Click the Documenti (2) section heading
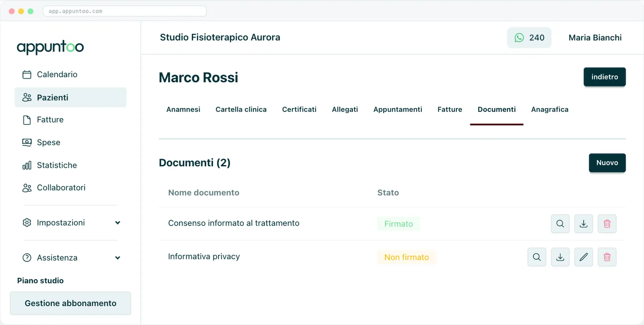Viewport: 644px width, 325px height. pyautogui.click(x=195, y=163)
